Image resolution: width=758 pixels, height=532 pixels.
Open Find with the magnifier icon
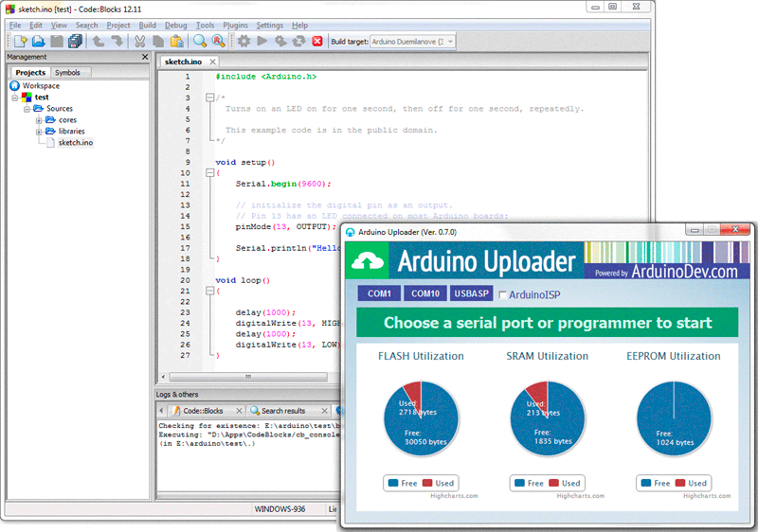[200, 42]
